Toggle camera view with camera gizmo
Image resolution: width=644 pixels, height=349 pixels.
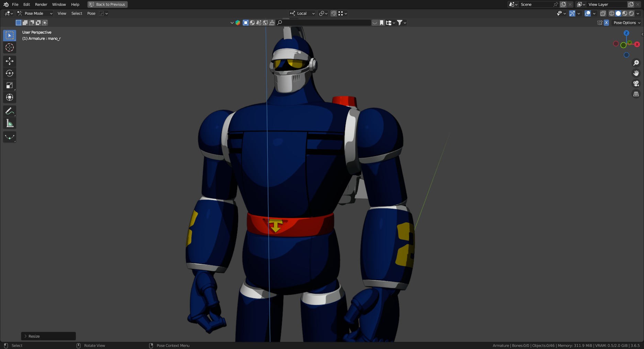[636, 83]
